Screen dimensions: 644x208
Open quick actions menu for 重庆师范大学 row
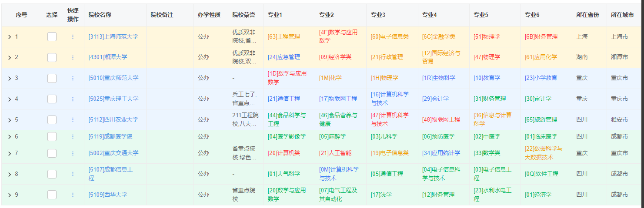pos(73,78)
